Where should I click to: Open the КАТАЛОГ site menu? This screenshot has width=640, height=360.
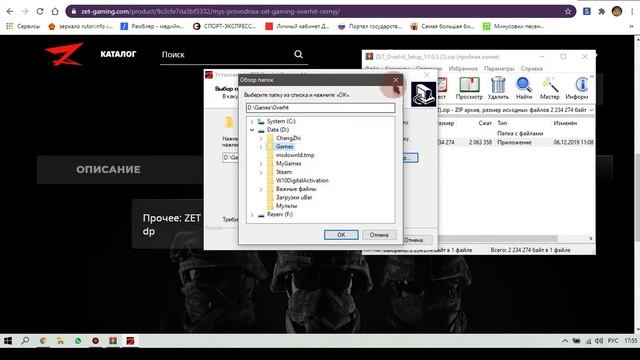[x=118, y=54]
